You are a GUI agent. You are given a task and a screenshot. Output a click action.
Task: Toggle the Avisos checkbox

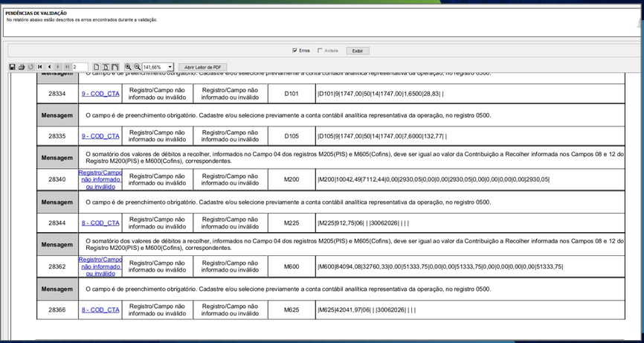click(x=320, y=51)
